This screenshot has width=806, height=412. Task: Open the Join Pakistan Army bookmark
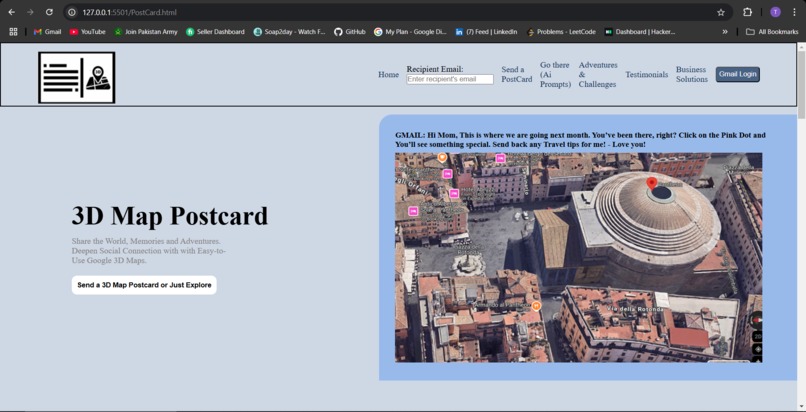tap(145, 32)
